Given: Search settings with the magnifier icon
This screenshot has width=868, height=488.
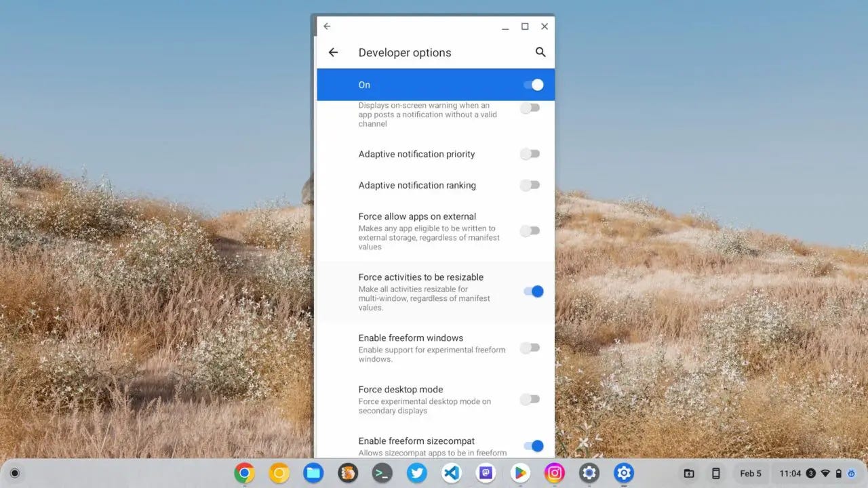Looking at the screenshot, I should (x=540, y=52).
